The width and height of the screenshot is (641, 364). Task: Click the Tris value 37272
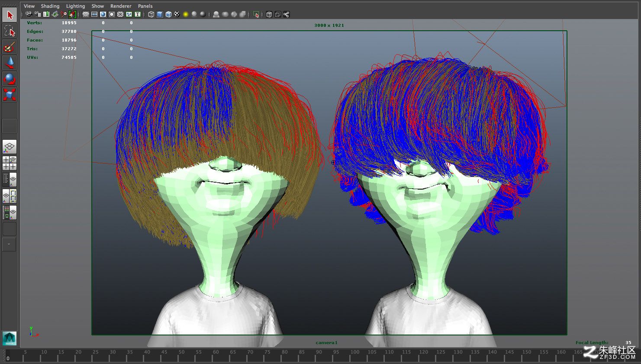click(x=69, y=48)
